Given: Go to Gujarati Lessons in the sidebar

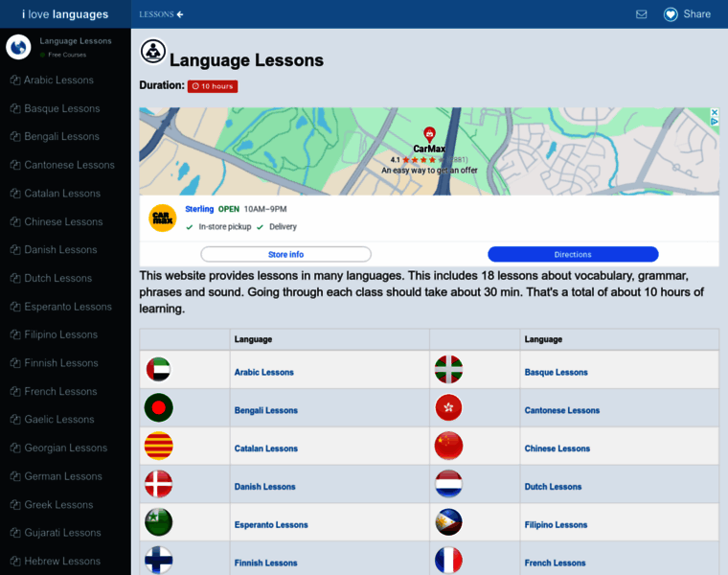Looking at the screenshot, I should coord(62,533).
